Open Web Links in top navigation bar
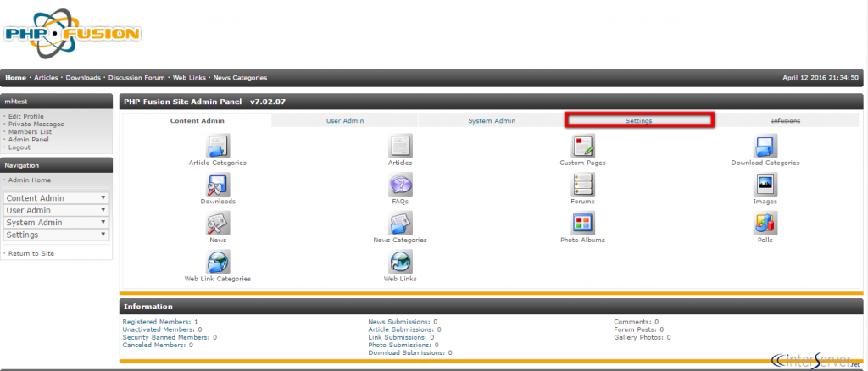 click(189, 78)
